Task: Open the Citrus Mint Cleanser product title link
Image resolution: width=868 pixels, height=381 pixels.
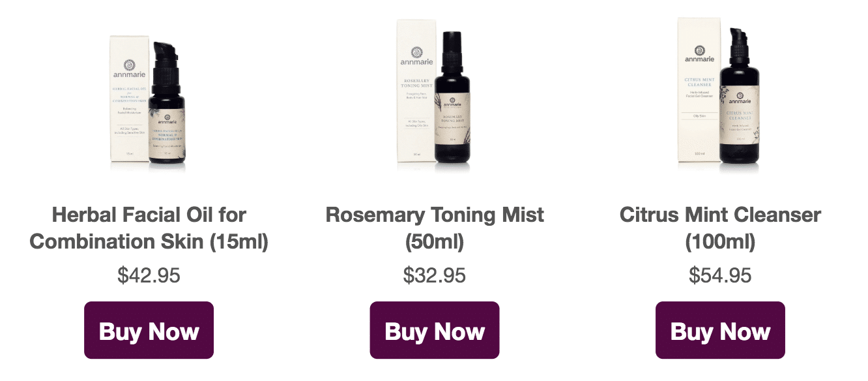Action: pos(720,228)
